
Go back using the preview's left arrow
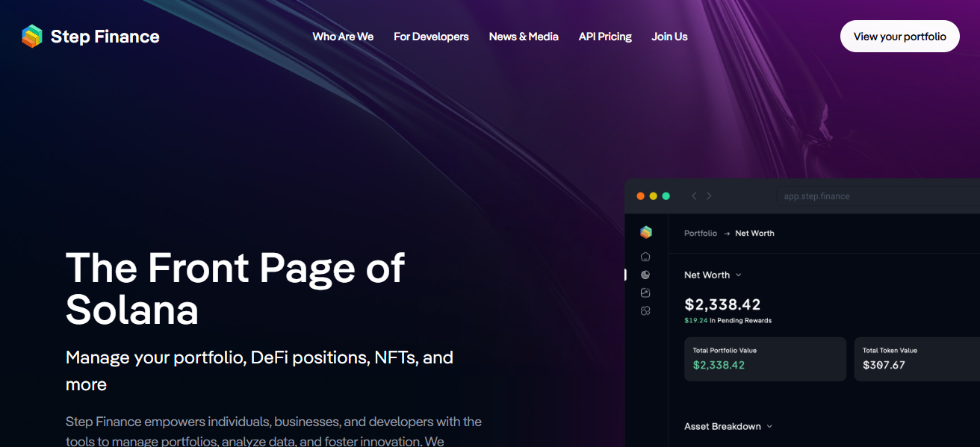tap(694, 196)
